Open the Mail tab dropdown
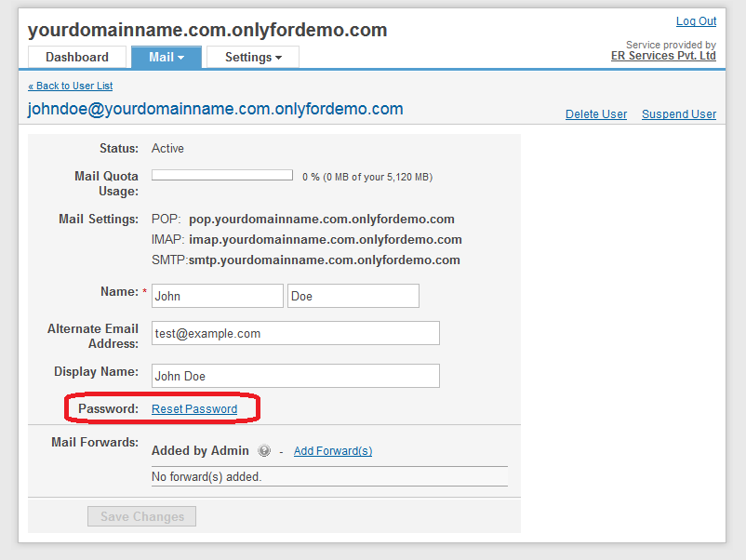The width and height of the screenshot is (746, 560). pos(167,57)
